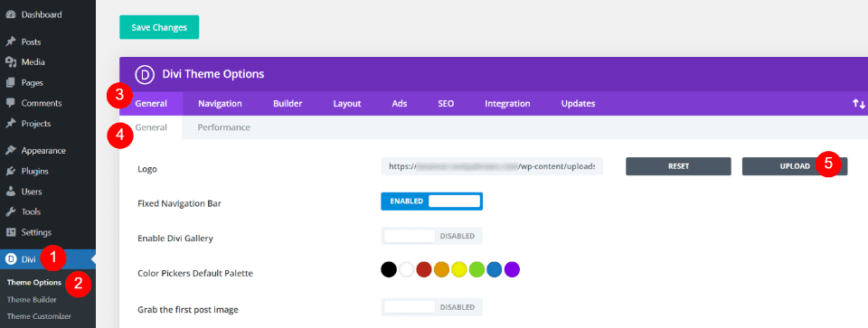868x328 pixels.
Task: Go to the SEO tab
Action: point(446,103)
